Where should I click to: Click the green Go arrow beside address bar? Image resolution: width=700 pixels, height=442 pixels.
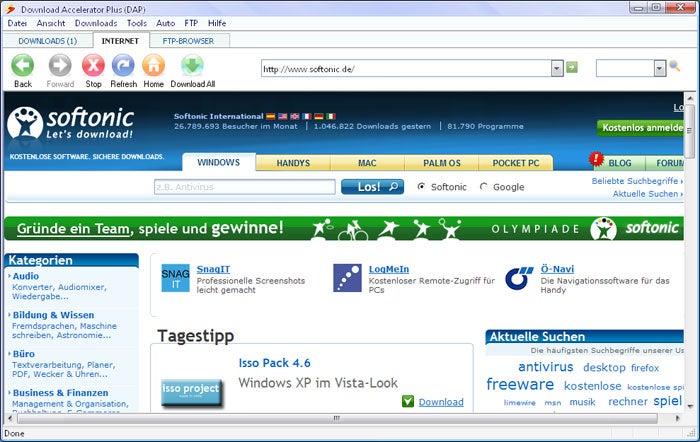[572, 67]
